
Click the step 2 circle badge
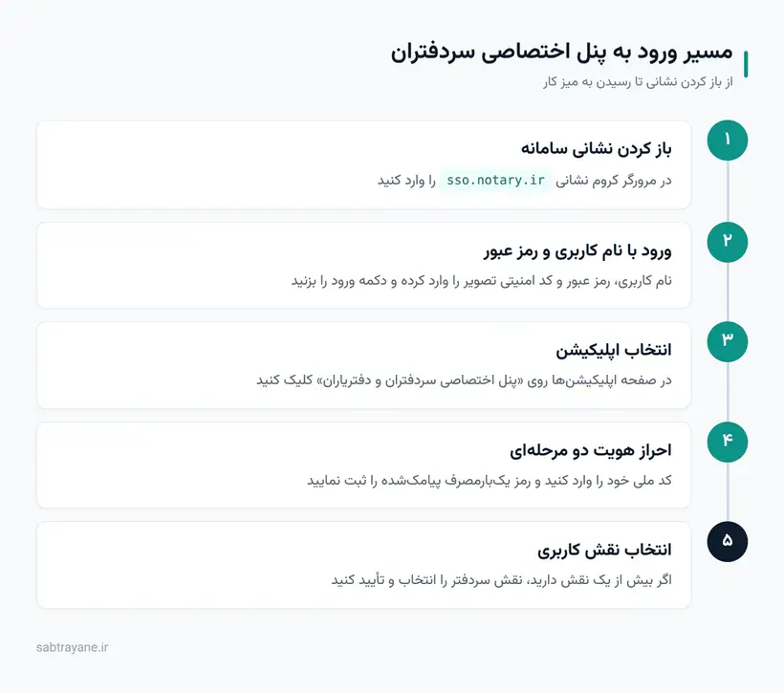pos(727,242)
